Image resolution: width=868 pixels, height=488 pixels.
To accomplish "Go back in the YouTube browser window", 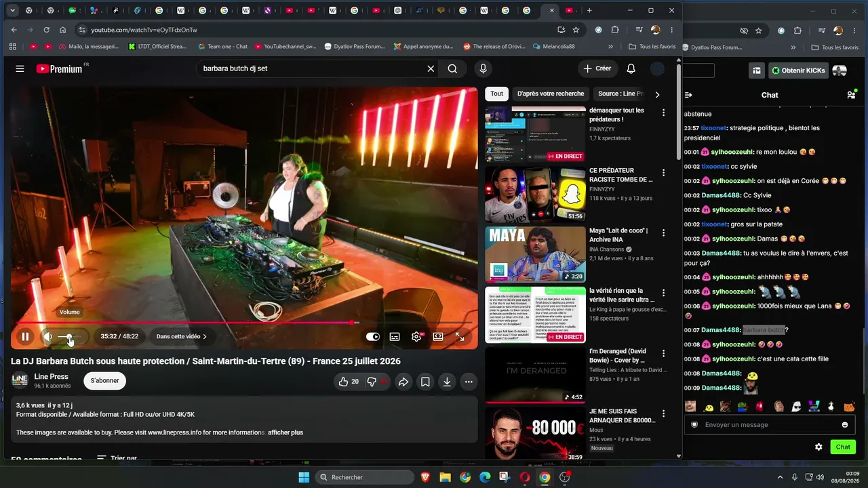I will (14, 30).
